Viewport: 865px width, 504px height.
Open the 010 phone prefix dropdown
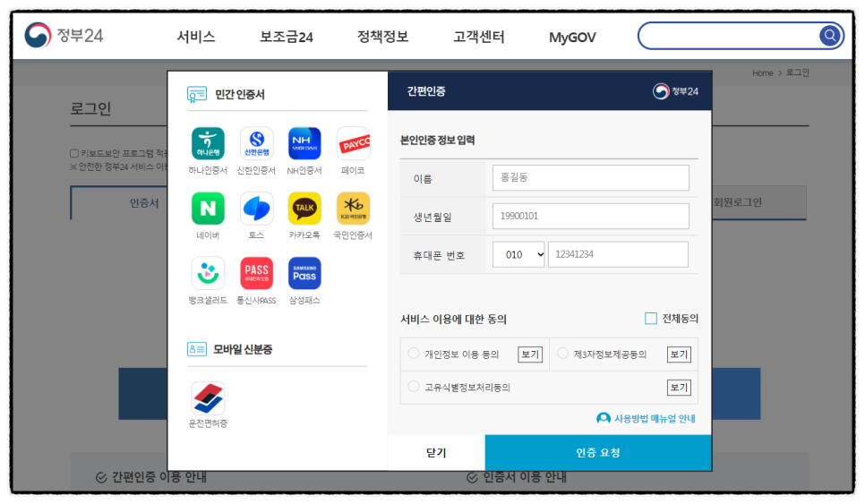click(x=518, y=254)
